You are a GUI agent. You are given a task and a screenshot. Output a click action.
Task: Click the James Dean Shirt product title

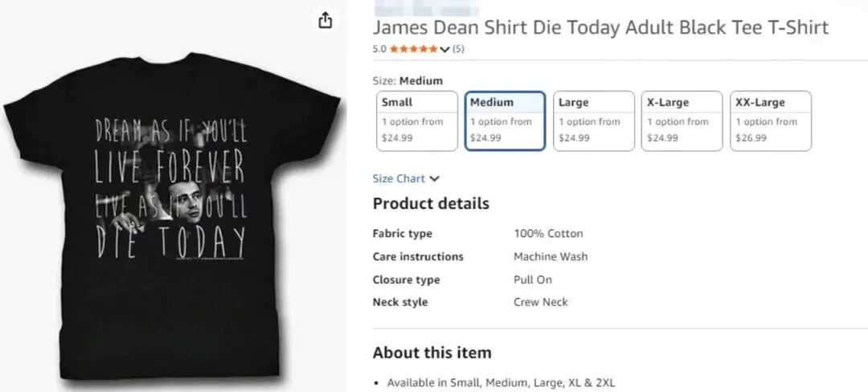coord(600,27)
